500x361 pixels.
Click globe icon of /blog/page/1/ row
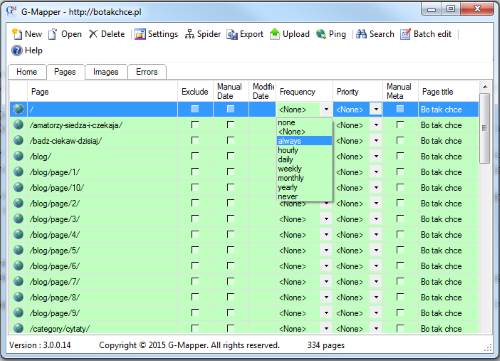19,172
